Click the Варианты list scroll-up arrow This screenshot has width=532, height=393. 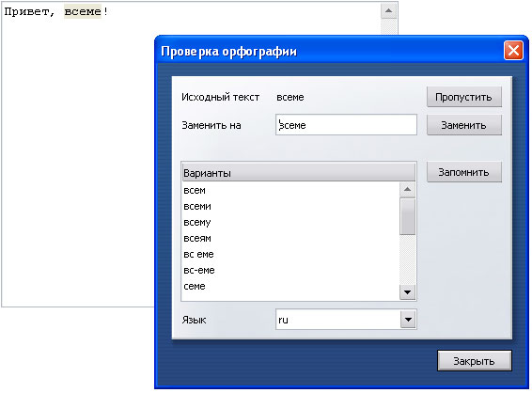408,190
